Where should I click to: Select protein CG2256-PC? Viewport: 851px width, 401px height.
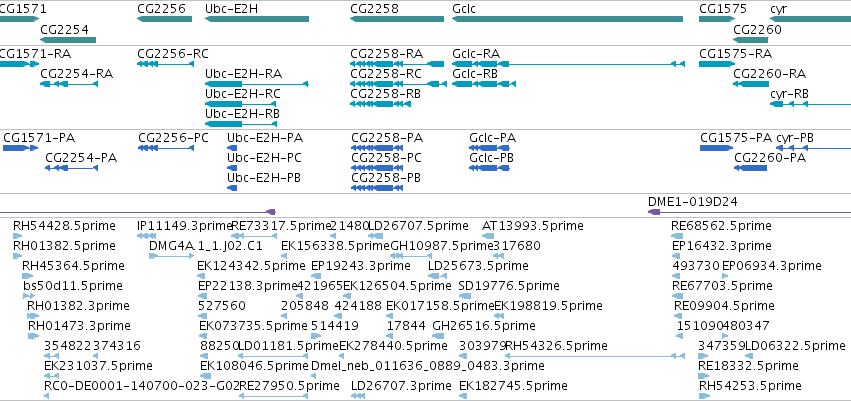166,148
